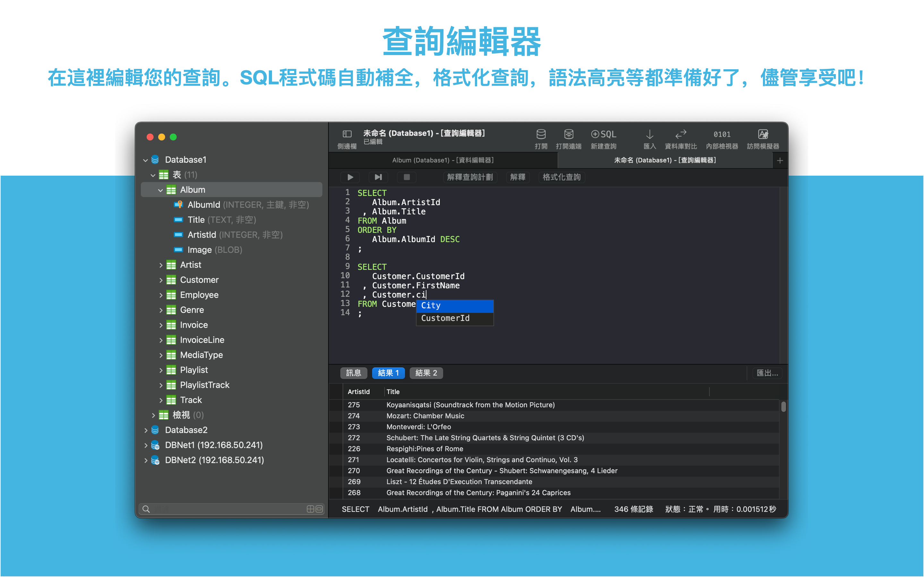Stop query execution square button
The width and height of the screenshot is (924, 577).
tap(406, 177)
